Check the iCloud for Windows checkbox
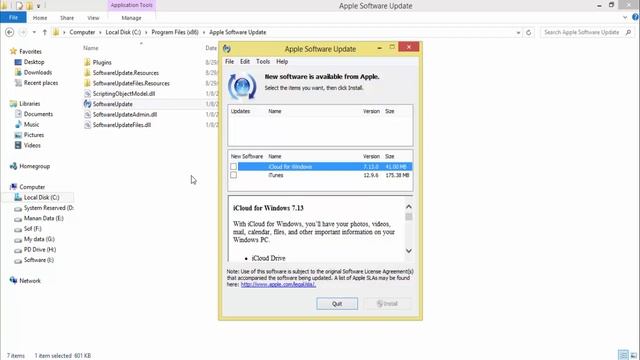640x360 pixels. click(x=233, y=167)
